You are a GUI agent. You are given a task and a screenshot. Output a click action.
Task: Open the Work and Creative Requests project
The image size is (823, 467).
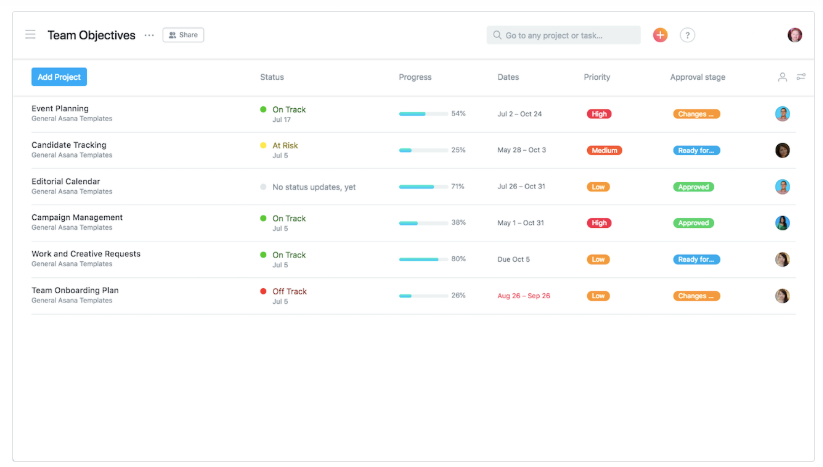(86, 254)
